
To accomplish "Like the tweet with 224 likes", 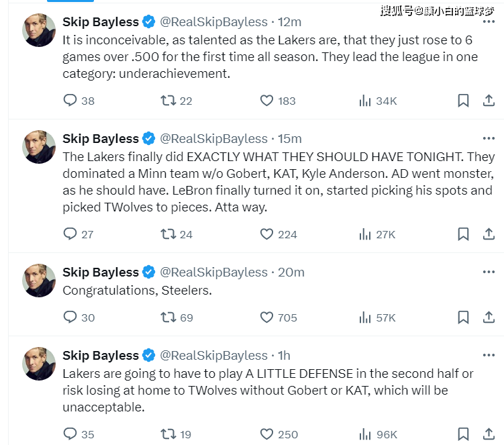I will pyautogui.click(x=266, y=234).
